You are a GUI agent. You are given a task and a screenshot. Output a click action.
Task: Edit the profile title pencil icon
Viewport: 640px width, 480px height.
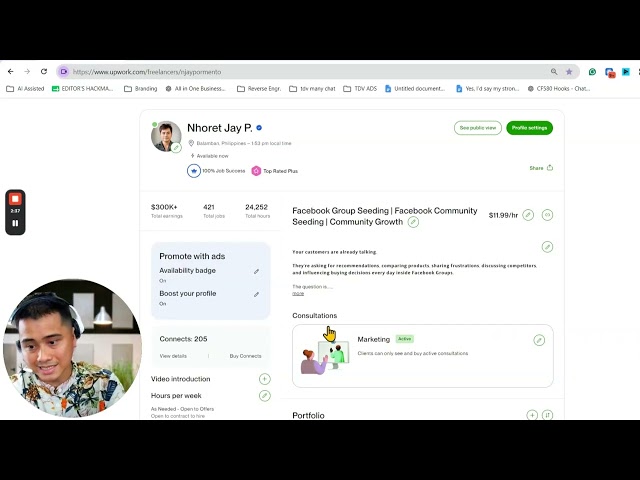413,222
